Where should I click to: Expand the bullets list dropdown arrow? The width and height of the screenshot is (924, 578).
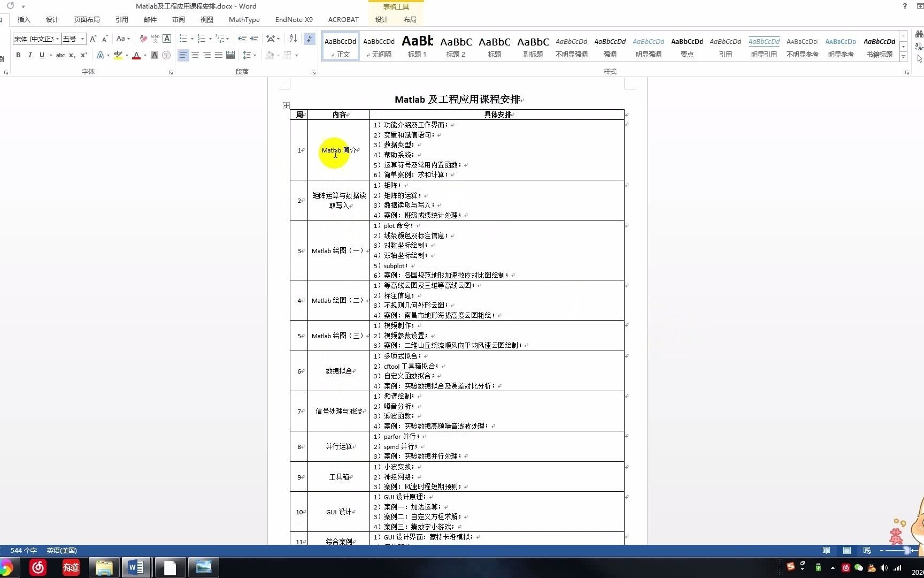click(192, 39)
